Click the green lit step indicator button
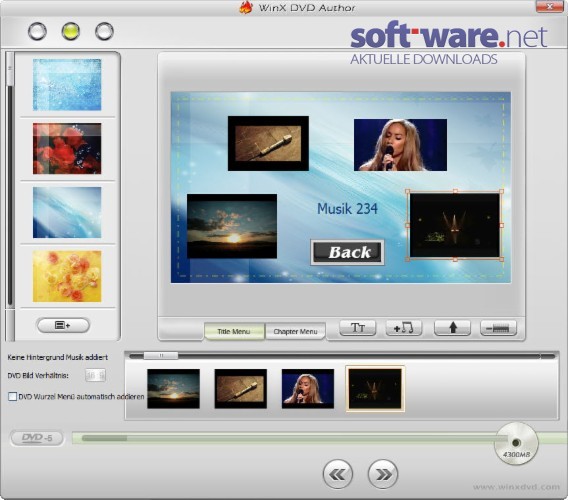This screenshot has width=568, height=500. (71, 31)
